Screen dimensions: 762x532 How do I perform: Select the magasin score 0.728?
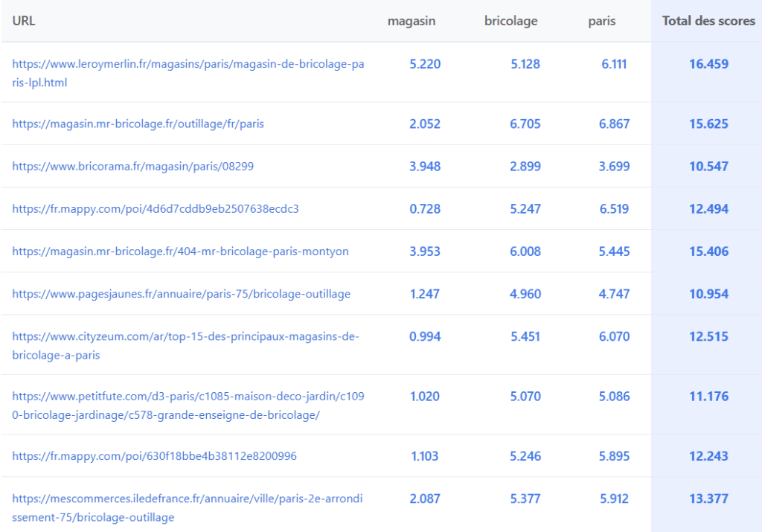[425, 208]
